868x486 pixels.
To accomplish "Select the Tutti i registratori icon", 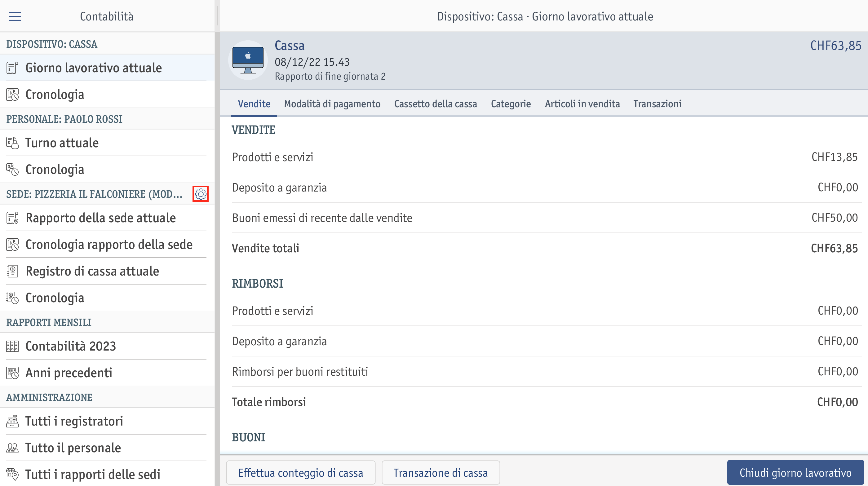I will tap(12, 421).
